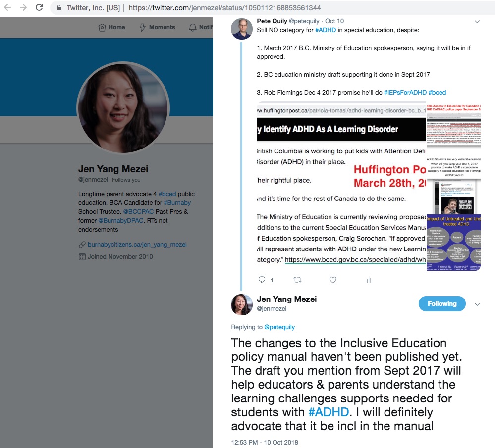The width and height of the screenshot is (495, 448).
Task: Open the Impact of Untreated ADHD image
Action: pos(453,243)
